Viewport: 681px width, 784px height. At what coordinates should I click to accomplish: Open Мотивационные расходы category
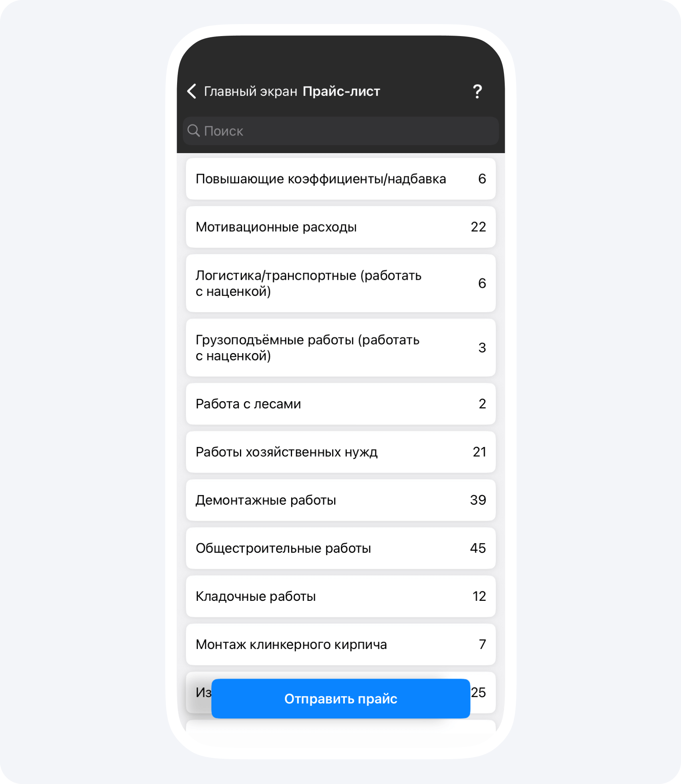[340, 227]
